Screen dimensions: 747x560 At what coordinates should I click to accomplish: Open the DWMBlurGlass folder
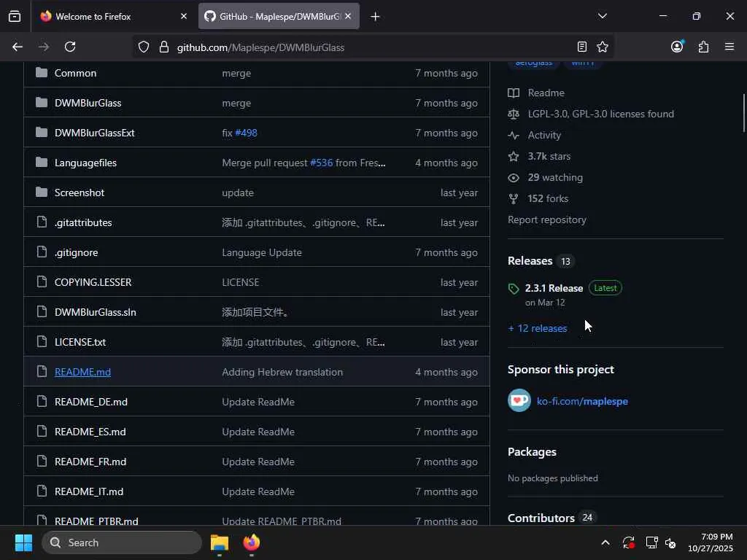click(88, 104)
